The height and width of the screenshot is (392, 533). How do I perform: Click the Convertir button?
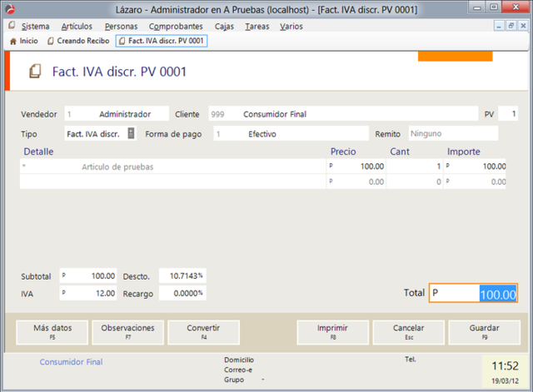[x=203, y=332]
